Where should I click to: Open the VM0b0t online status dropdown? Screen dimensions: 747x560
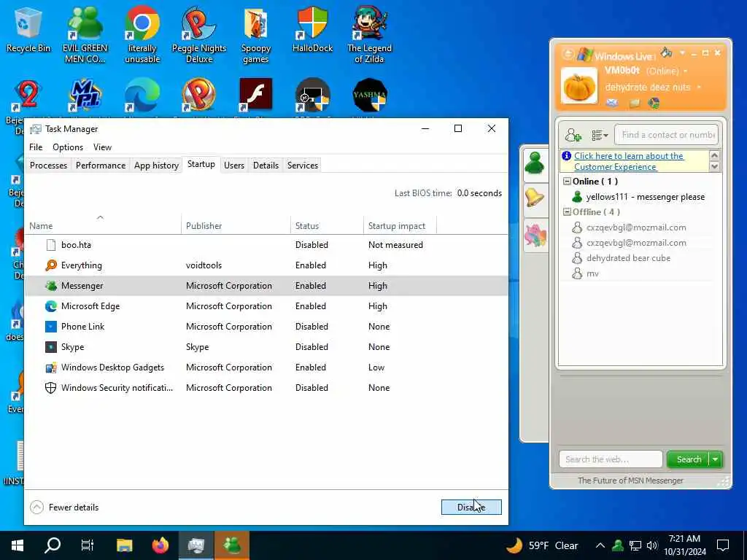(x=686, y=71)
